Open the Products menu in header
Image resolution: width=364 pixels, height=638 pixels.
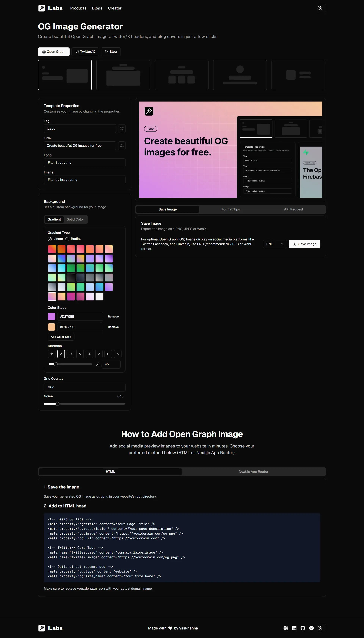point(78,8)
